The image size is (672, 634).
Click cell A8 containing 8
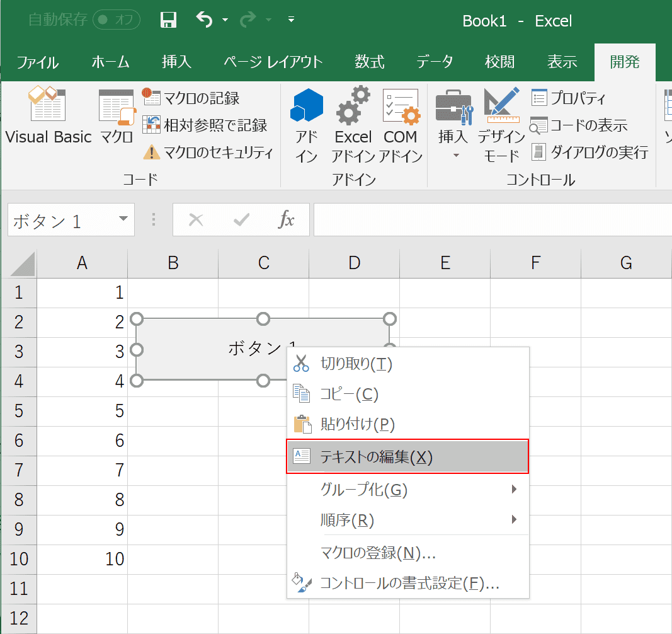pos(83,500)
